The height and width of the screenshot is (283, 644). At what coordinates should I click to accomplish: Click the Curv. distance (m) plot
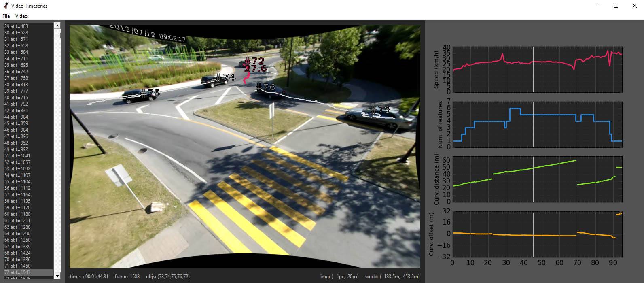tap(537, 179)
